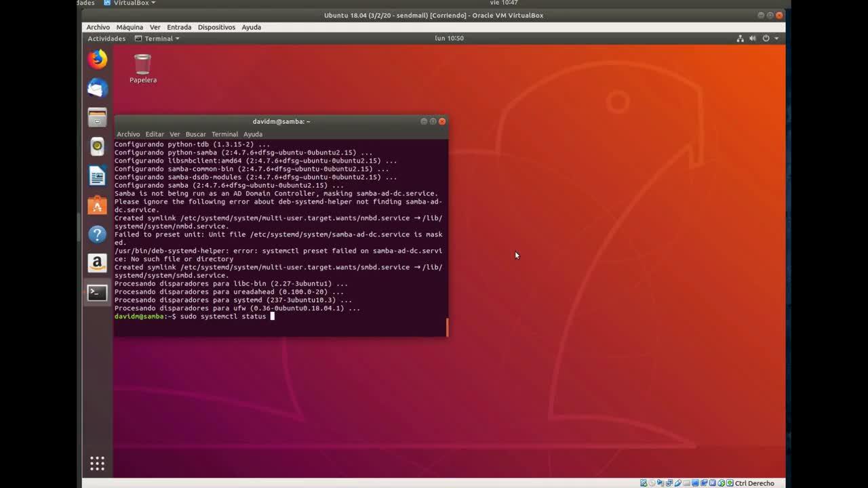This screenshot has width=868, height=488.
Task: Open the Buscar menu in terminal
Action: 195,134
